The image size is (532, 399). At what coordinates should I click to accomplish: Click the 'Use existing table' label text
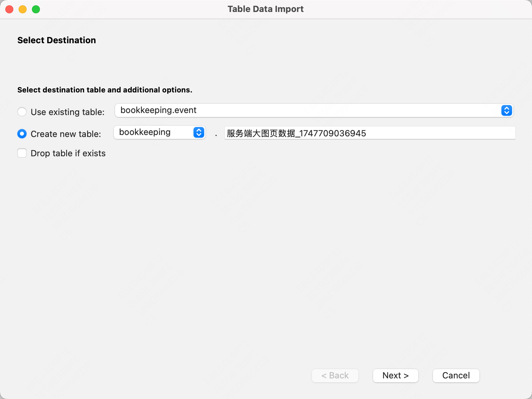(x=67, y=112)
